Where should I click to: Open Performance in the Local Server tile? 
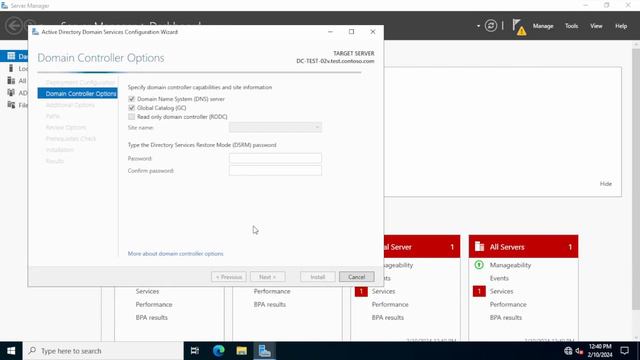390,304
